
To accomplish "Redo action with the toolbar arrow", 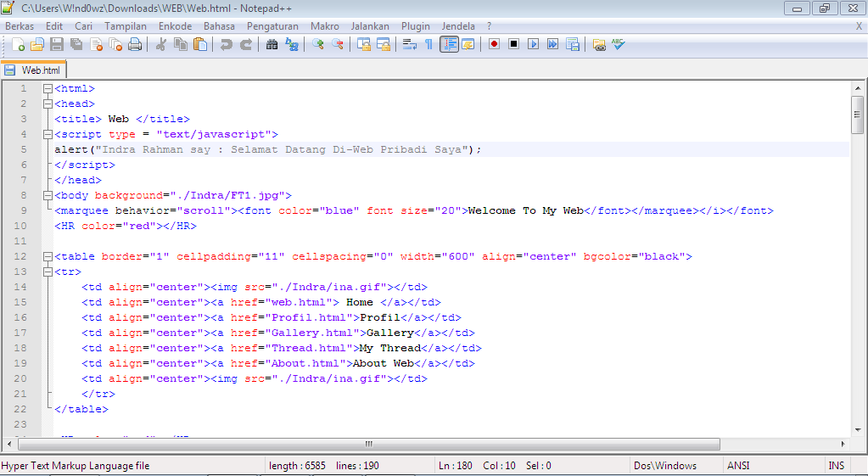I will pyautogui.click(x=246, y=44).
